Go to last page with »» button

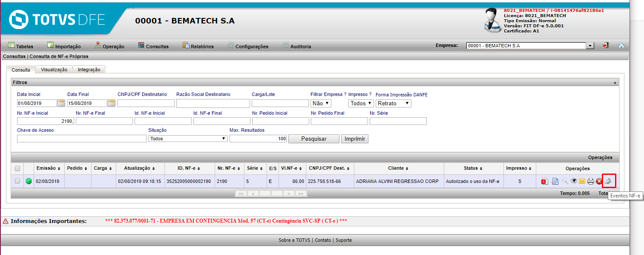pos(301,193)
